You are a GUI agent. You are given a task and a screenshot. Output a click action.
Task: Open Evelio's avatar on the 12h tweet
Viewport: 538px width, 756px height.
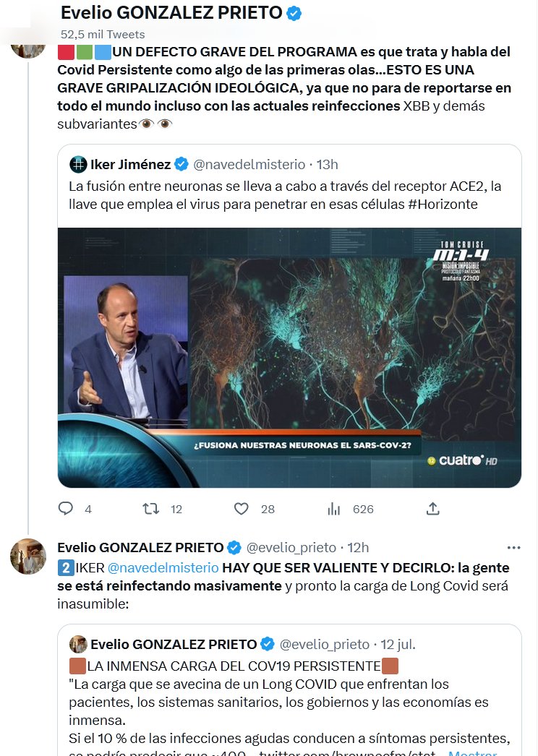(28, 557)
